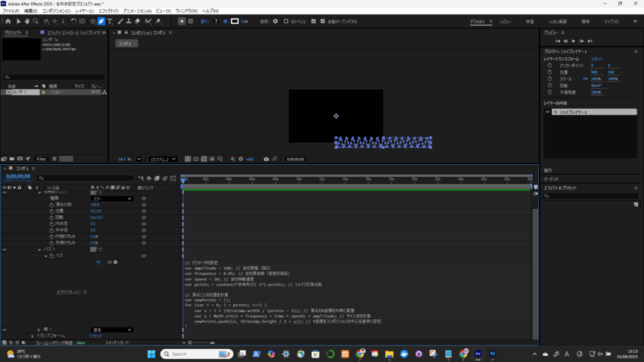The height and width of the screenshot is (362, 644).
Task: Collapse the パス 1 group
Action: [38, 250]
